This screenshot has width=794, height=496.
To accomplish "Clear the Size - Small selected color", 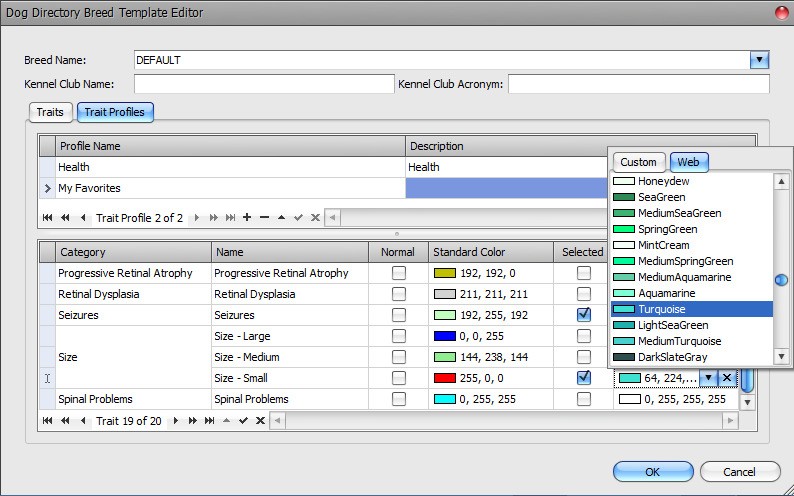I will point(727,378).
